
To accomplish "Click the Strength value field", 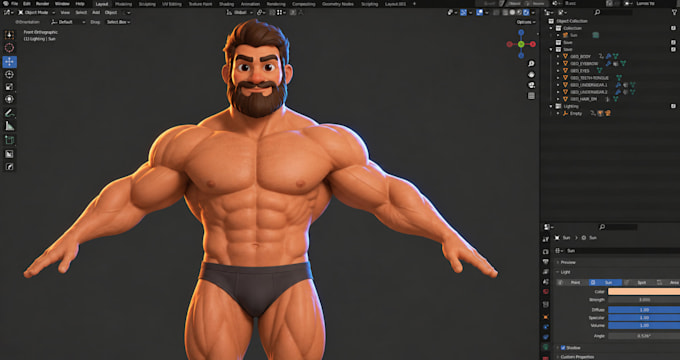I will [644, 300].
